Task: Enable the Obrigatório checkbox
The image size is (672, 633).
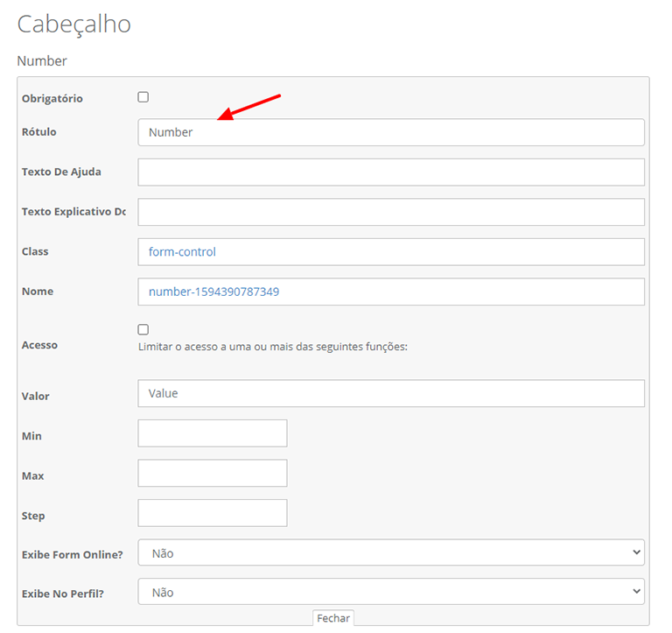Action: (143, 97)
